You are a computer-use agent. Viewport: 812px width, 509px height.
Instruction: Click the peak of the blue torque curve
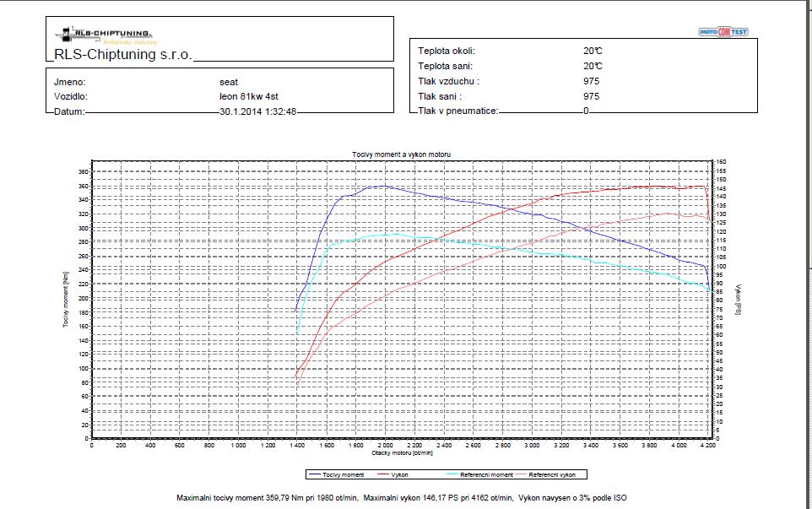[382, 186]
